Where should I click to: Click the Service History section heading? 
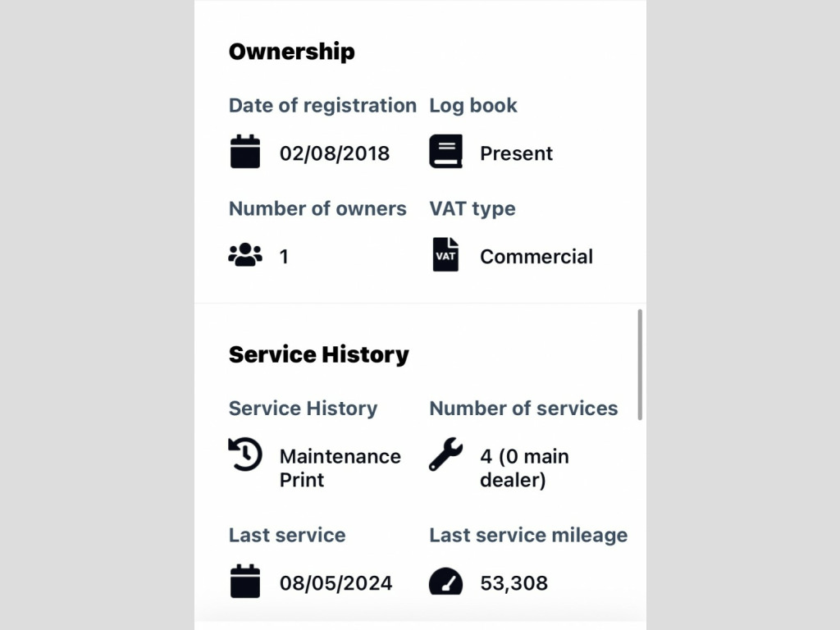click(318, 354)
